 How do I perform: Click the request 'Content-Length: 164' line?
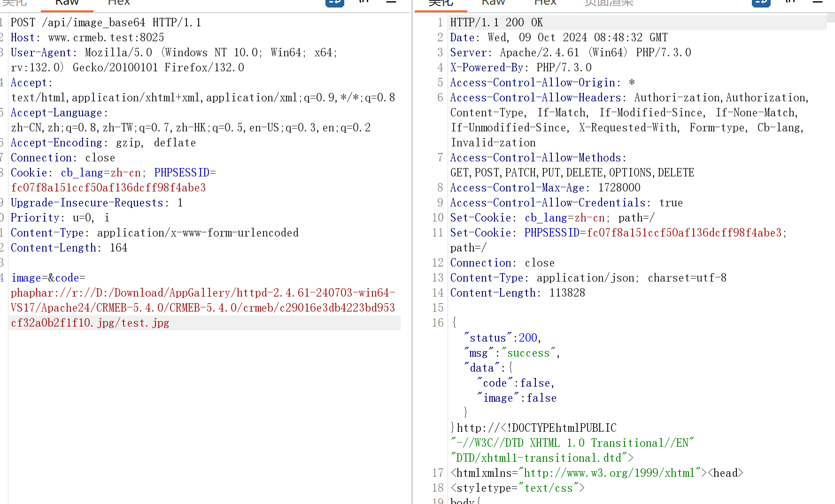(x=69, y=248)
